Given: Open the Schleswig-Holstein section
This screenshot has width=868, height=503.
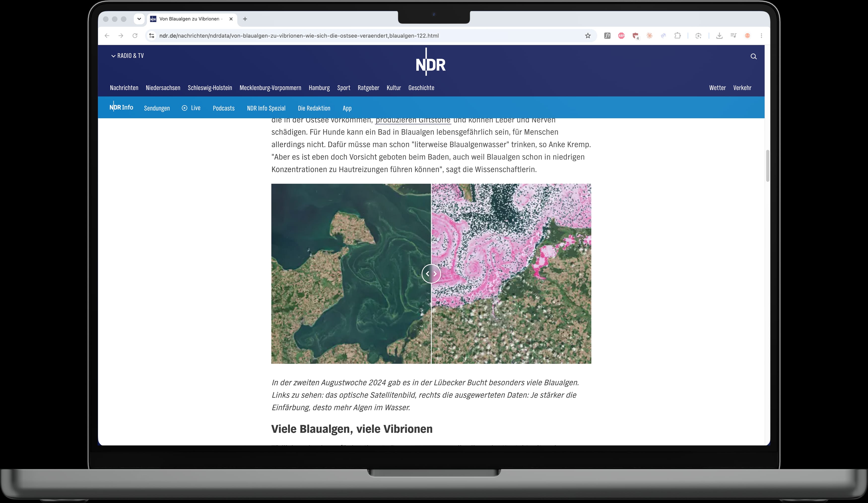Looking at the screenshot, I should [210, 88].
